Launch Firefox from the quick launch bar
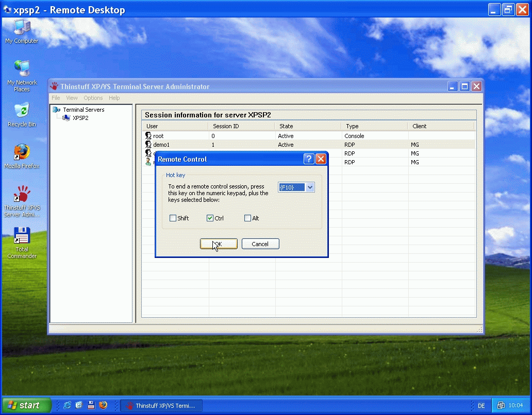 103,405
